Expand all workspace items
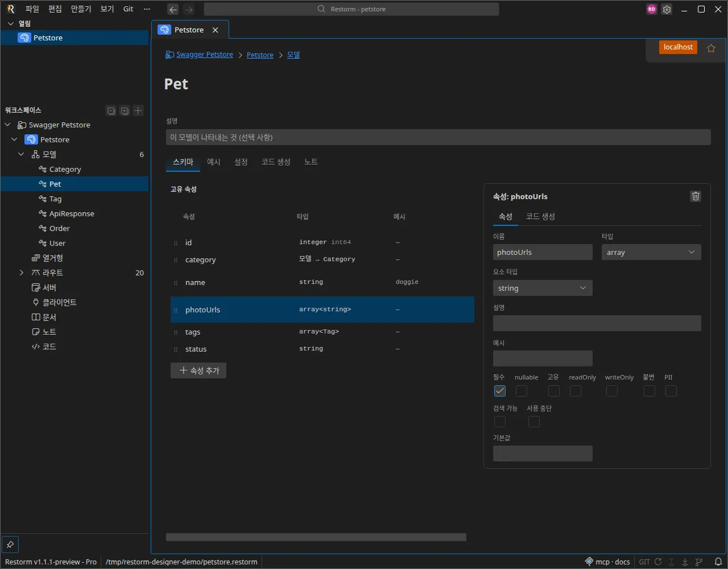The width and height of the screenshot is (728, 569). [125, 110]
